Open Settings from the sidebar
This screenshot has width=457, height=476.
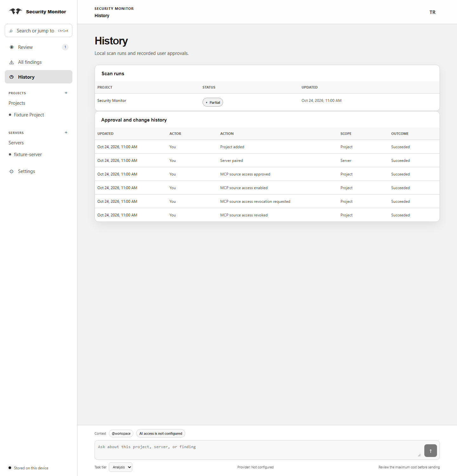[38, 171]
